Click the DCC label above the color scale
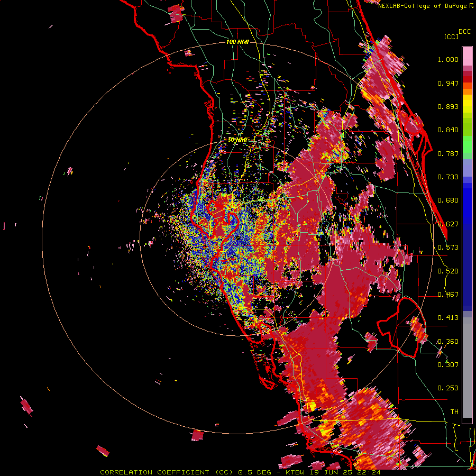The image size is (476, 476). click(x=465, y=32)
